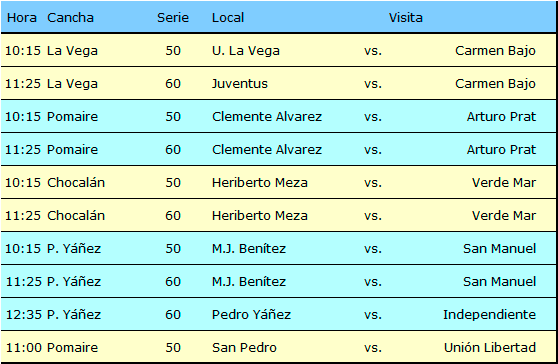Click the Local column header
The height and width of the screenshot is (364, 558).
[x=228, y=17]
